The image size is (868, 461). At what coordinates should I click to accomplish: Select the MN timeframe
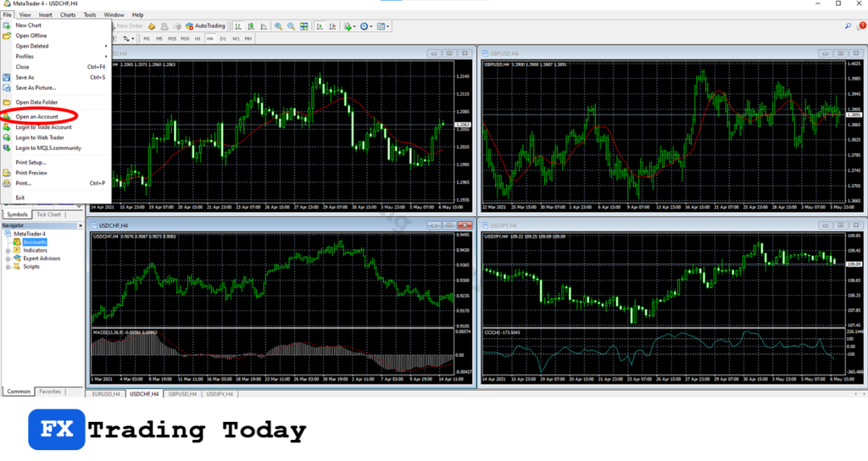tap(248, 39)
